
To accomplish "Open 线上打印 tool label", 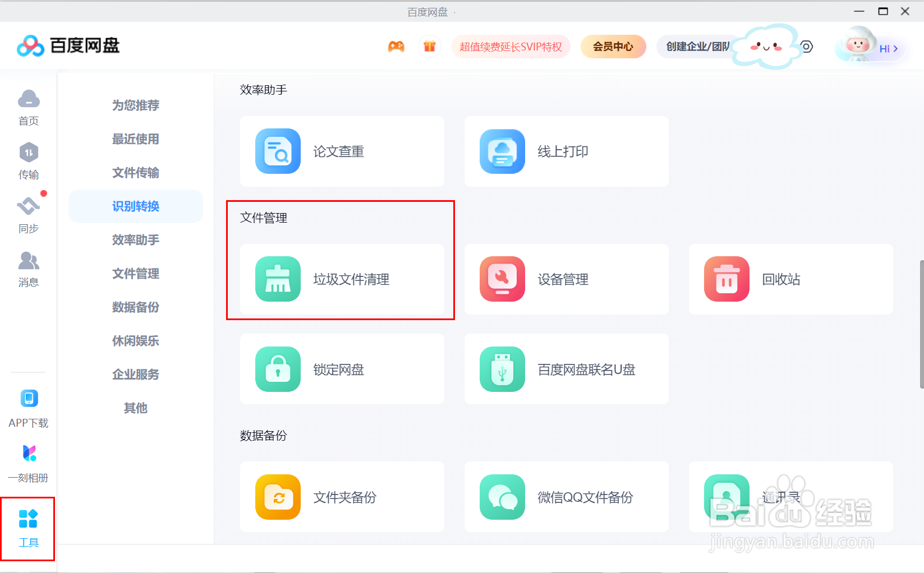I will 563,151.
